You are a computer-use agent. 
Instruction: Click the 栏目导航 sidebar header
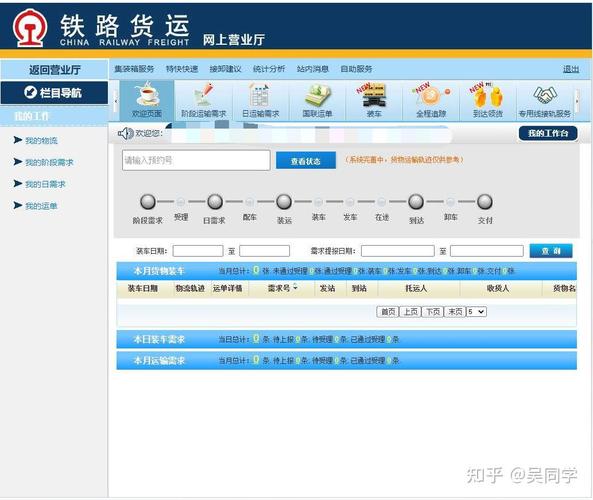54,92
